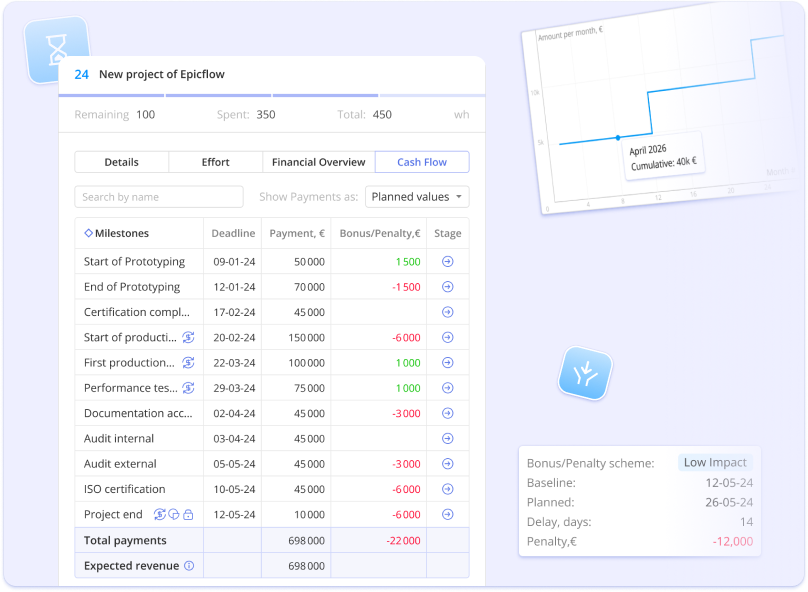Open stage arrow for Certification compl... row
808x592 pixels.
tap(447, 312)
